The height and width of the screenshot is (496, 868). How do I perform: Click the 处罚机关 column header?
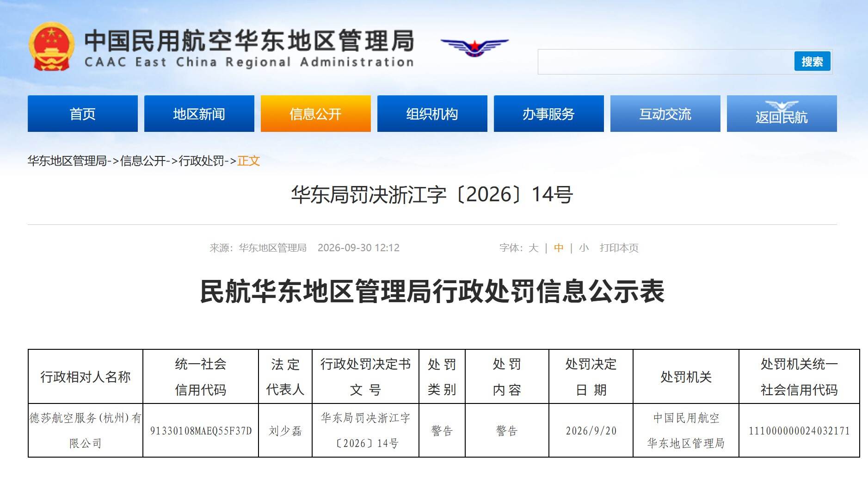point(686,377)
